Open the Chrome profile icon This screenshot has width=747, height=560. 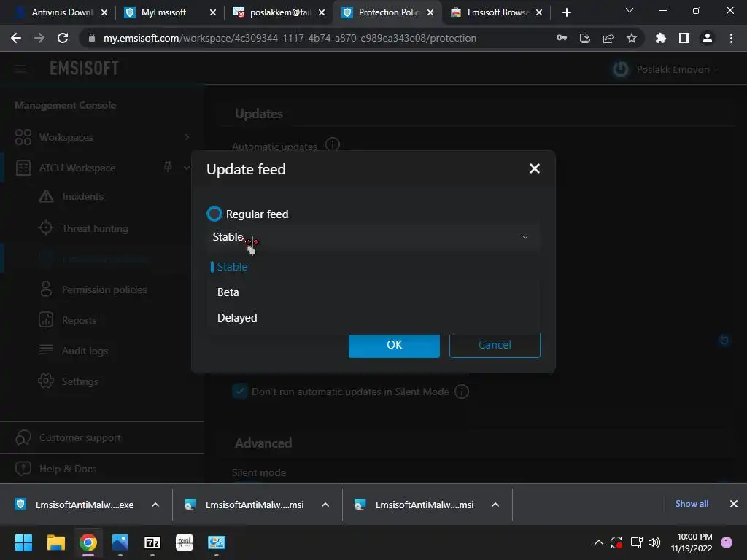point(708,38)
